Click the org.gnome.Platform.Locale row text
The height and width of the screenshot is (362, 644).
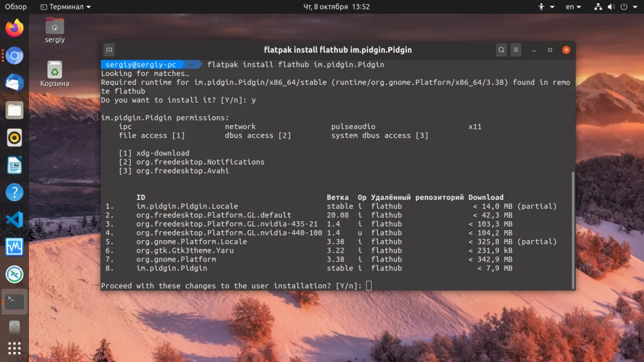[192, 242]
